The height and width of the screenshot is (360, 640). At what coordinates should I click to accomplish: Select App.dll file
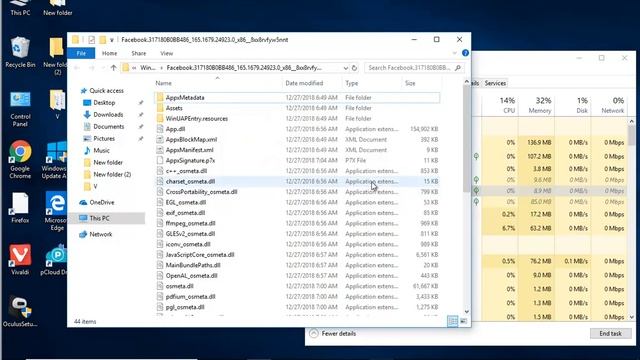click(x=297, y=129)
